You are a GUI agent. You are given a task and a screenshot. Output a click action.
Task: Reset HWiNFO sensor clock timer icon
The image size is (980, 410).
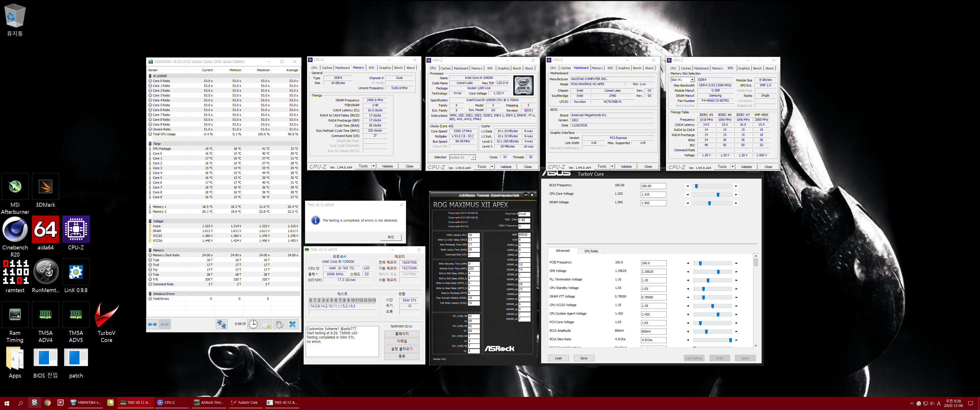click(253, 324)
